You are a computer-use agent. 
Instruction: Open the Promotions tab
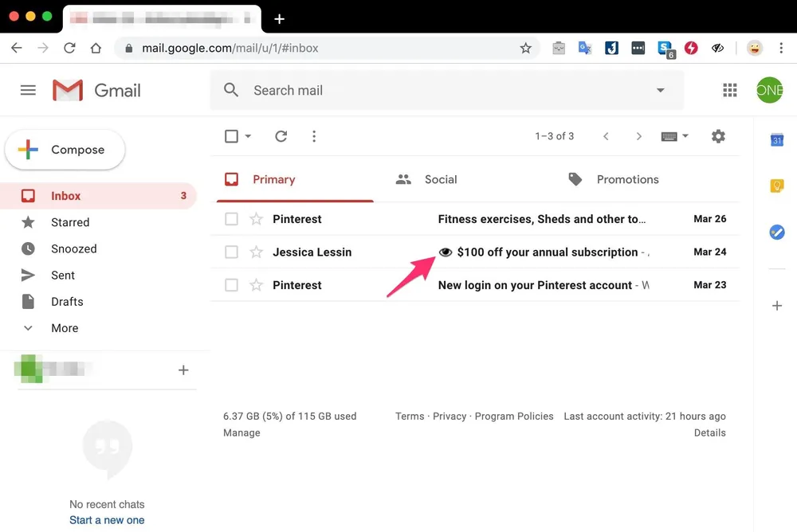[627, 179]
